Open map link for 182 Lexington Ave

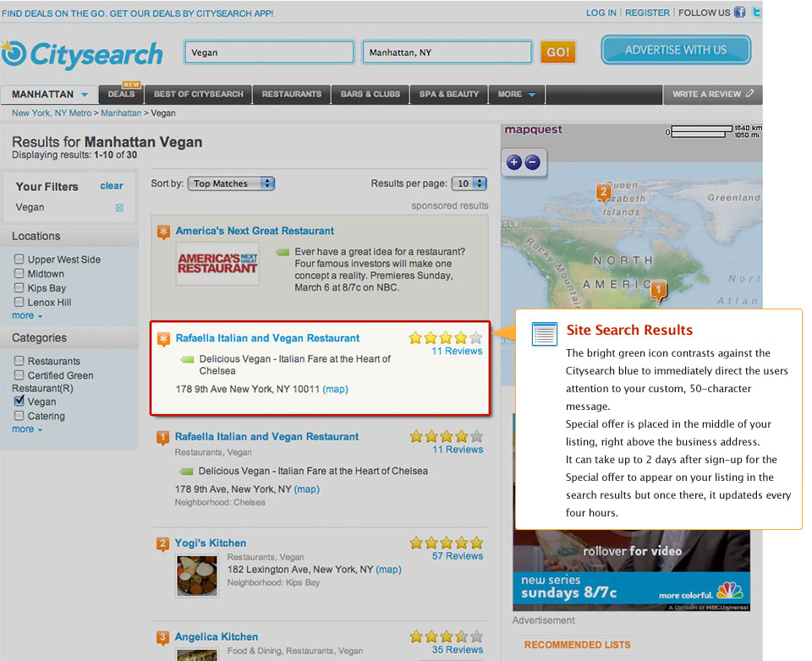388,570
